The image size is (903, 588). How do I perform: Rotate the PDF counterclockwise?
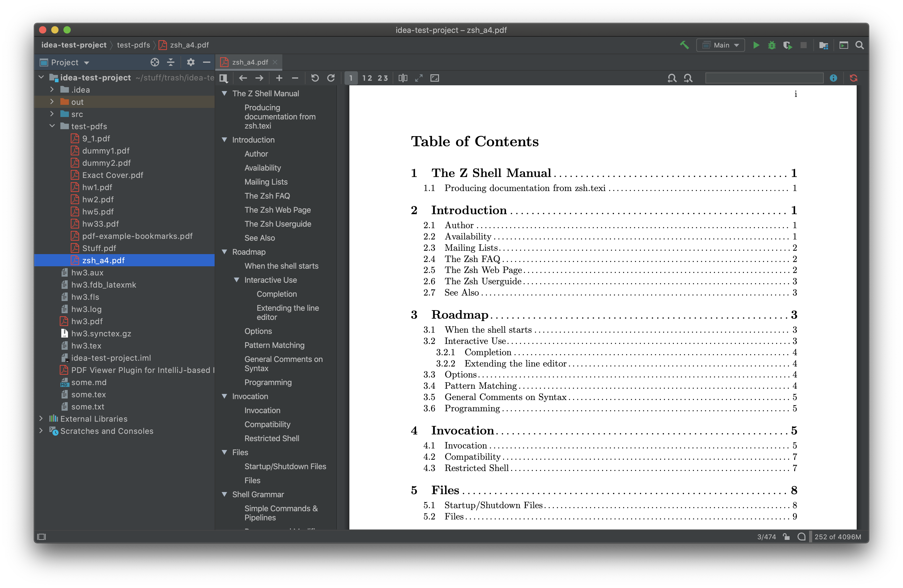point(315,78)
